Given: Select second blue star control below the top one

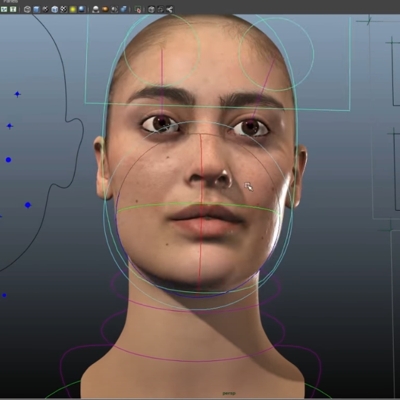Looking at the screenshot, I should (x=10, y=126).
